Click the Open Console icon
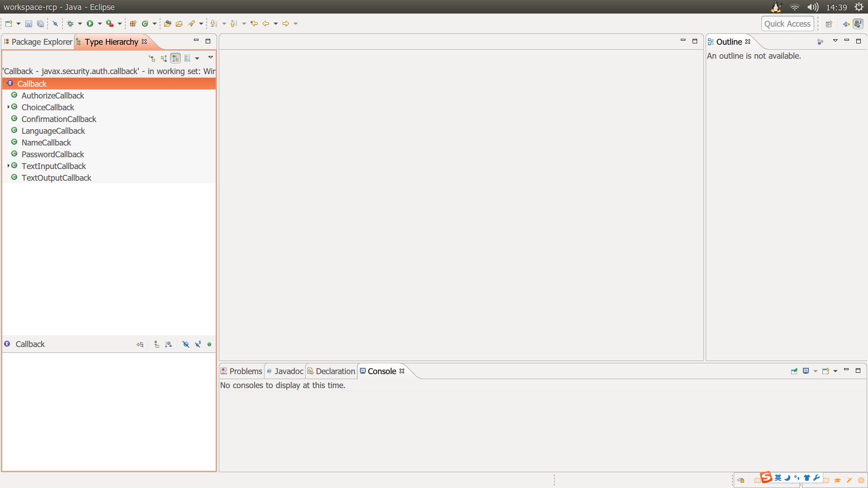Viewport: 868px width, 488px height. [826, 371]
